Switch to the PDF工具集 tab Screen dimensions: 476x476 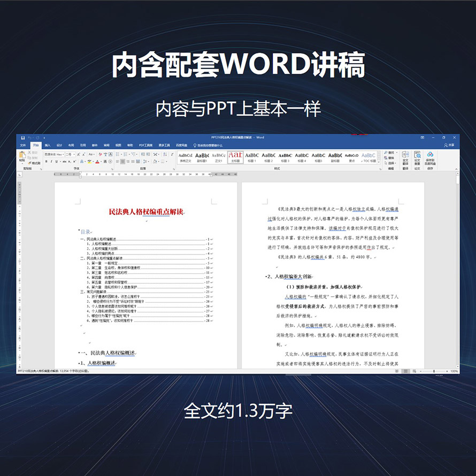click(145, 145)
